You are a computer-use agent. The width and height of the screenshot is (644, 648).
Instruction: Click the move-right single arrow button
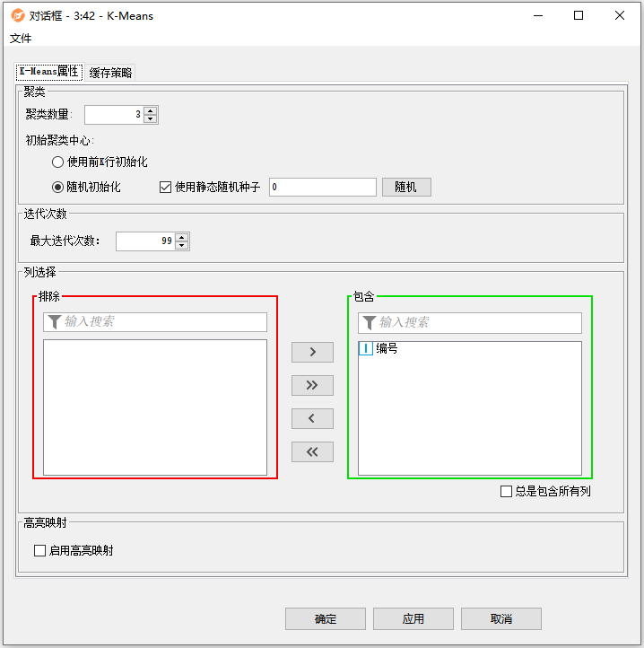(x=312, y=352)
